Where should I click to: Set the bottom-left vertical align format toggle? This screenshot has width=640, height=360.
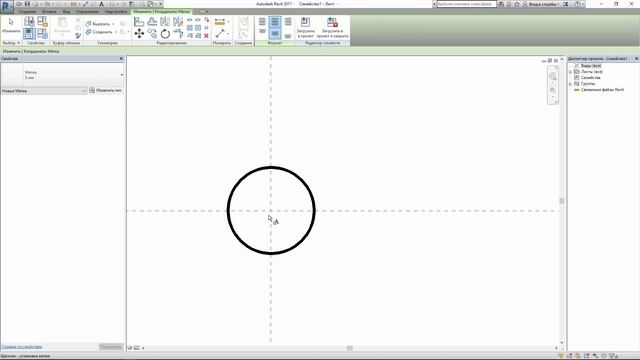[x=262, y=32]
